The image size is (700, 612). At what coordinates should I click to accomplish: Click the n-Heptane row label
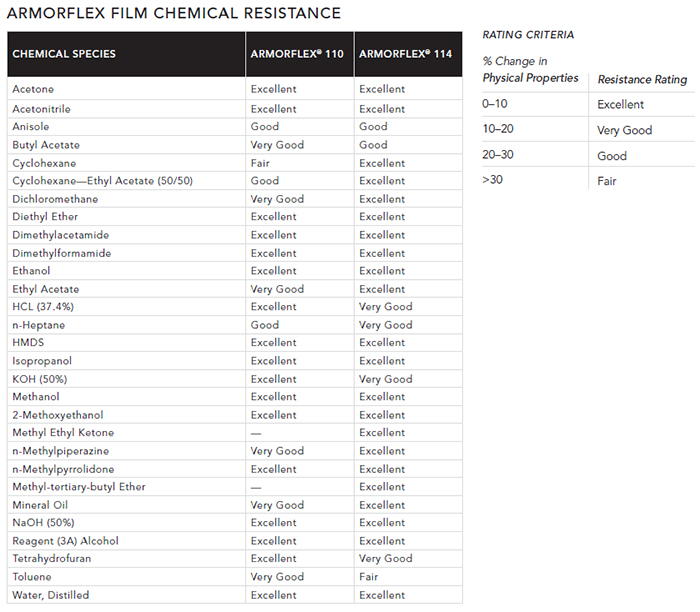tap(37, 325)
